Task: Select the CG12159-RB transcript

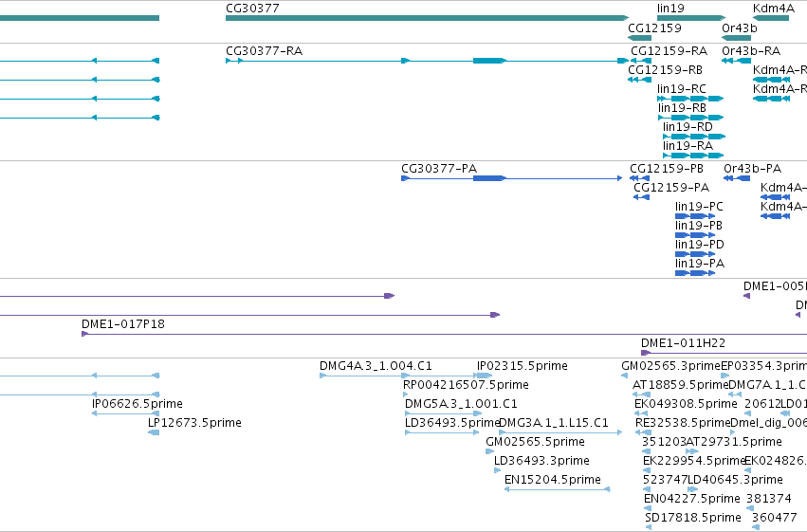Action: [640, 80]
